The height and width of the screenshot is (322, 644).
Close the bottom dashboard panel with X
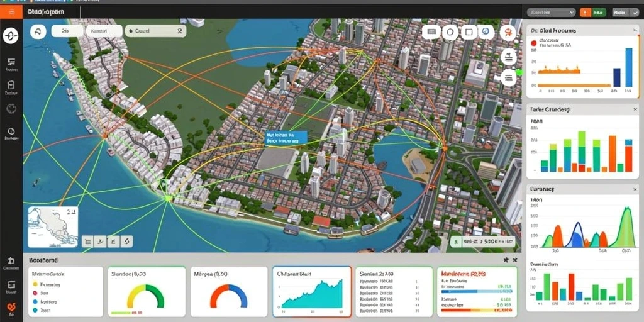tap(514, 260)
